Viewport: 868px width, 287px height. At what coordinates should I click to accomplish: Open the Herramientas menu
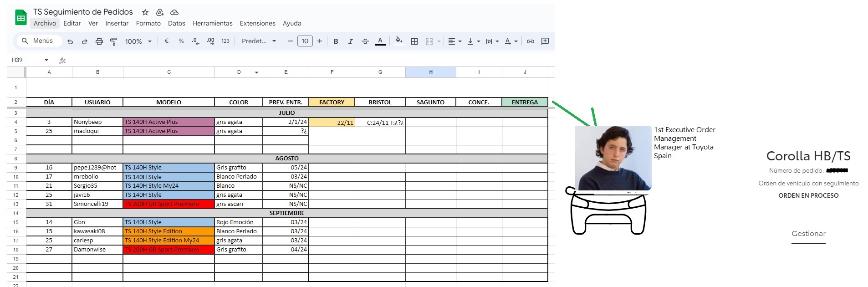coord(213,23)
